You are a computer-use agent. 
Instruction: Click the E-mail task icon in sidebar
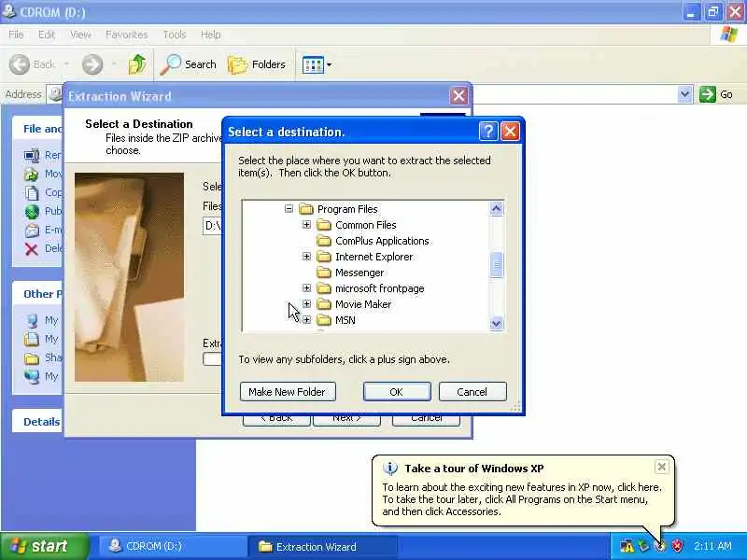32,230
